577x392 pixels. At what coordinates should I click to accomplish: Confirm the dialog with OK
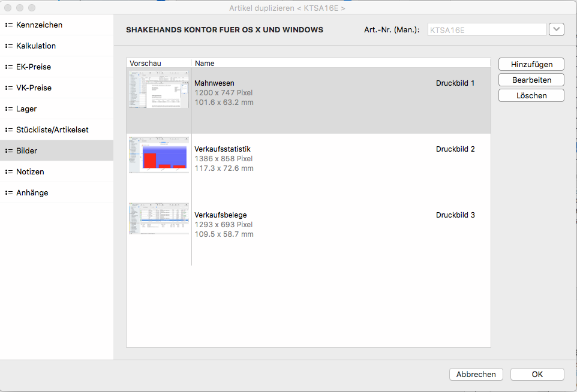point(537,374)
